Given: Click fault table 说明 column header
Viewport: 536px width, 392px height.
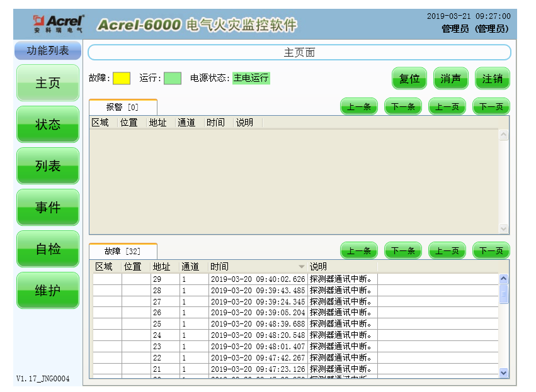Looking at the screenshot, I should [x=343, y=266].
